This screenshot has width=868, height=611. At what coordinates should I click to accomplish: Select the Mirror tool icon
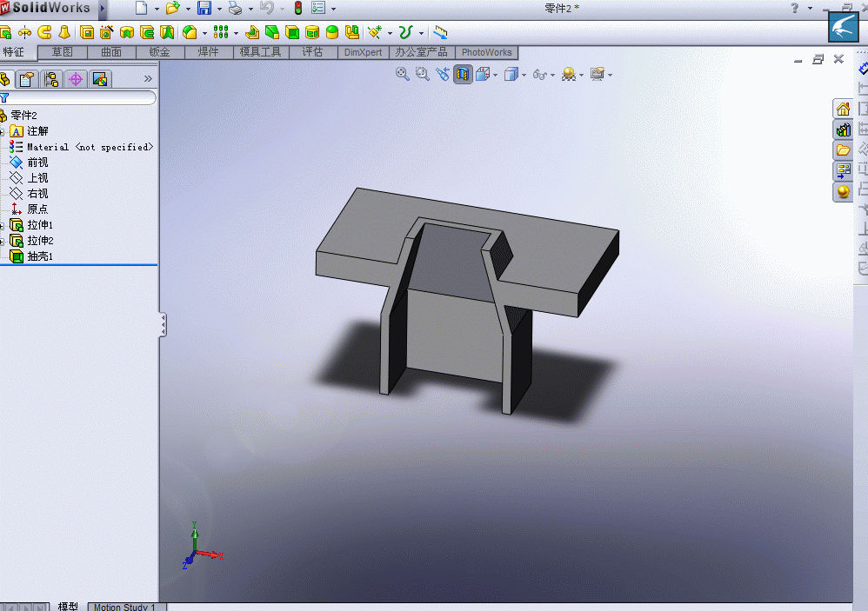pos(352,33)
